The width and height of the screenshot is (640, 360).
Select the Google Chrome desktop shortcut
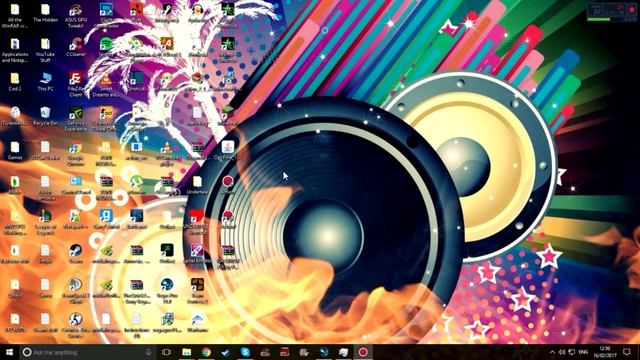(76, 153)
